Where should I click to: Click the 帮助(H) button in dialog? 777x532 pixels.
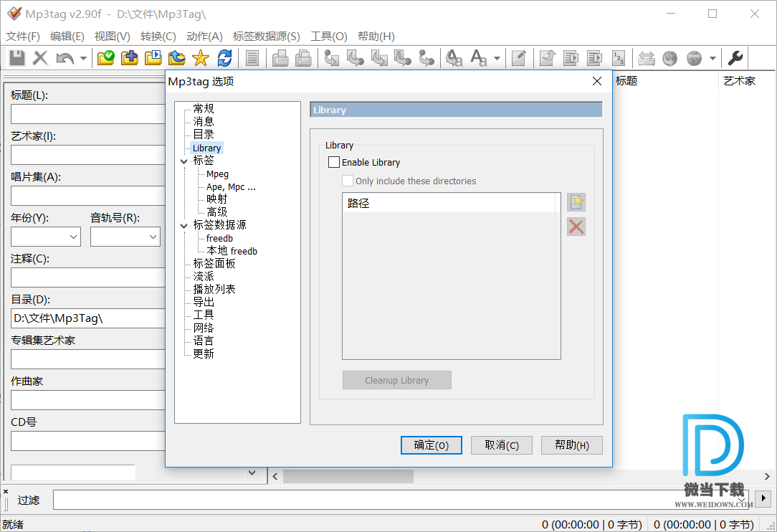click(572, 445)
